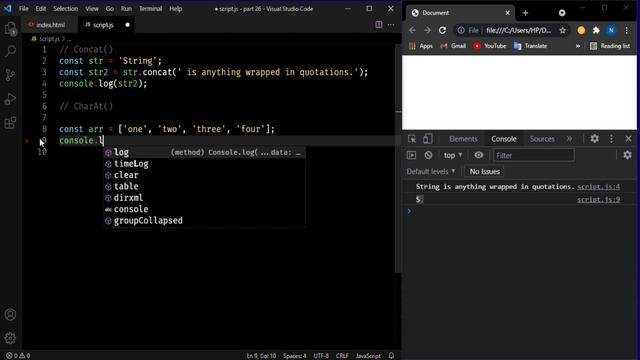Select the DevTools Console tab
640x360 pixels.
click(504, 139)
